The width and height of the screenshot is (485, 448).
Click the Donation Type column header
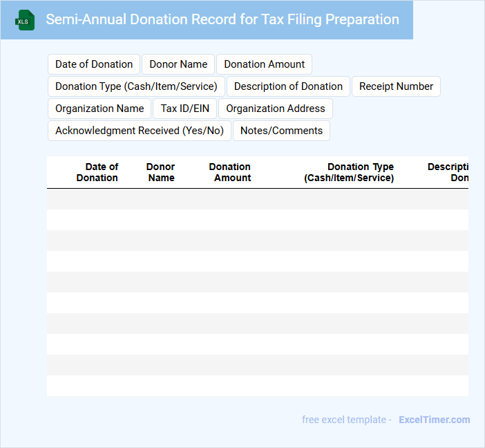pos(350,172)
